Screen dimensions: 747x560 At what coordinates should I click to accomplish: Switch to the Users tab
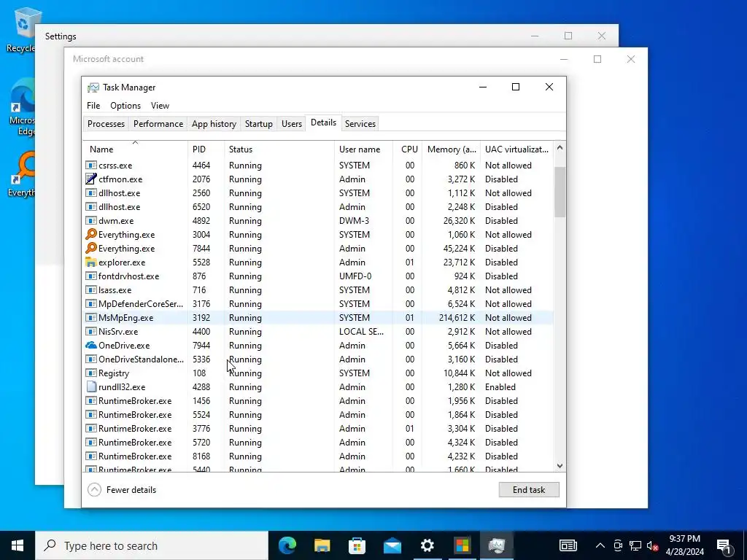292,124
